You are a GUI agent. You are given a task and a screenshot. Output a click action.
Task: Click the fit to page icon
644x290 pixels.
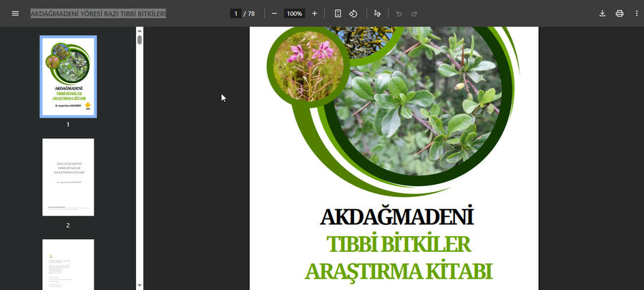pos(338,14)
